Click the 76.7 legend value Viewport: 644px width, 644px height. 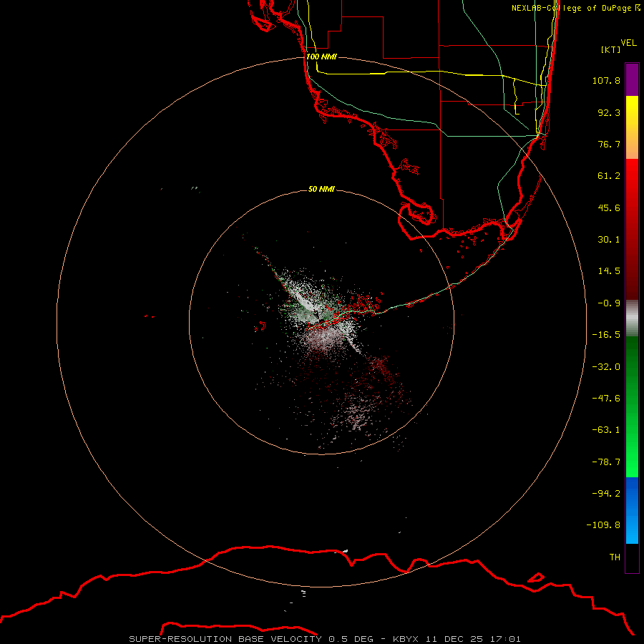609,144
